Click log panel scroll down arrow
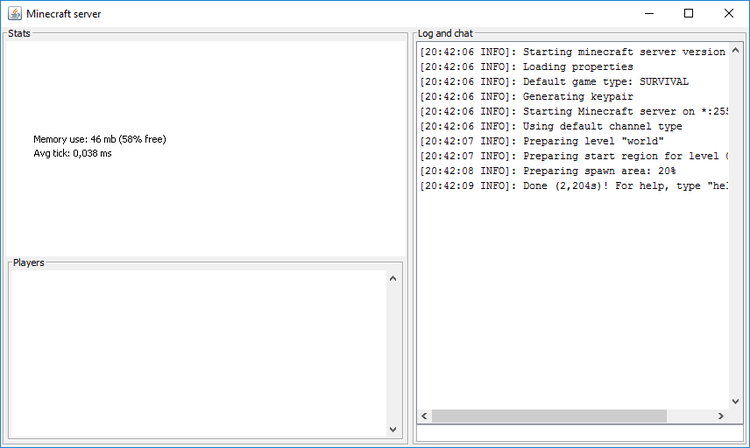This screenshot has width=750, height=448. pos(736,402)
